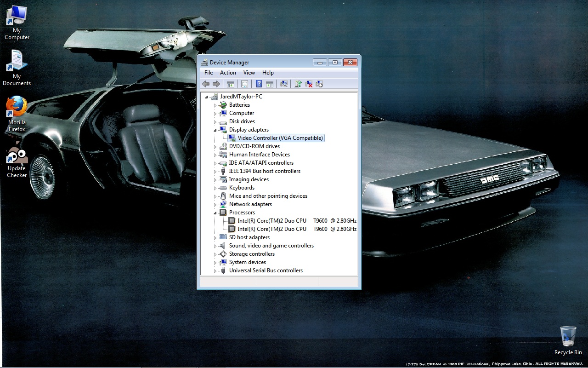Open the Action menu
Image resolution: width=588 pixels, height=368 pixels.
(x=228, y=73)
